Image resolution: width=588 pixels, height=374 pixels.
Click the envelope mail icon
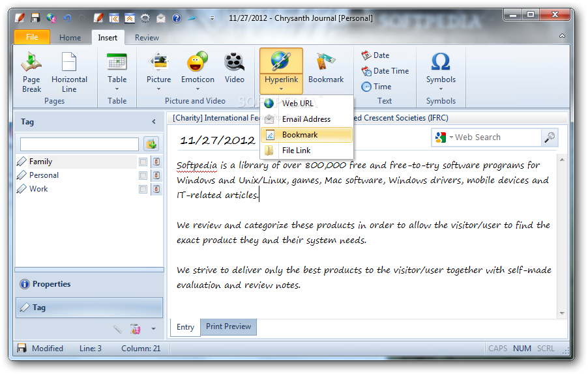pos(161,18)
